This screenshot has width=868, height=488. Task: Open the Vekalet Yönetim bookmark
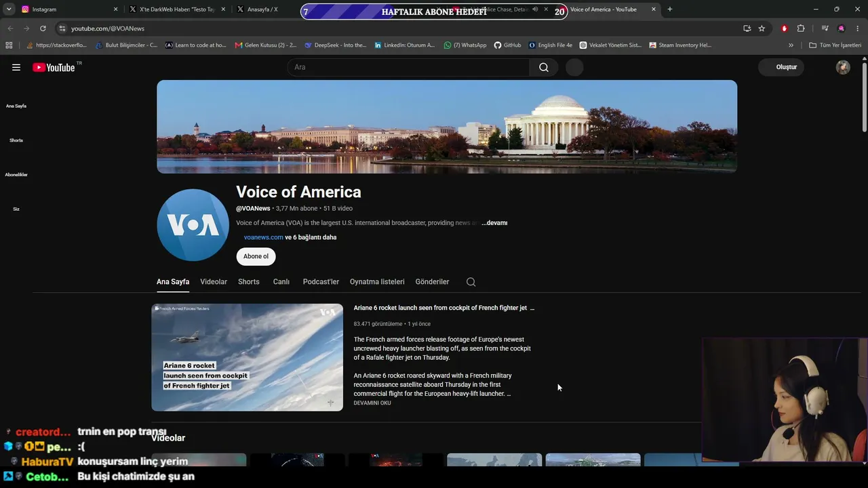tap(610, 45)
